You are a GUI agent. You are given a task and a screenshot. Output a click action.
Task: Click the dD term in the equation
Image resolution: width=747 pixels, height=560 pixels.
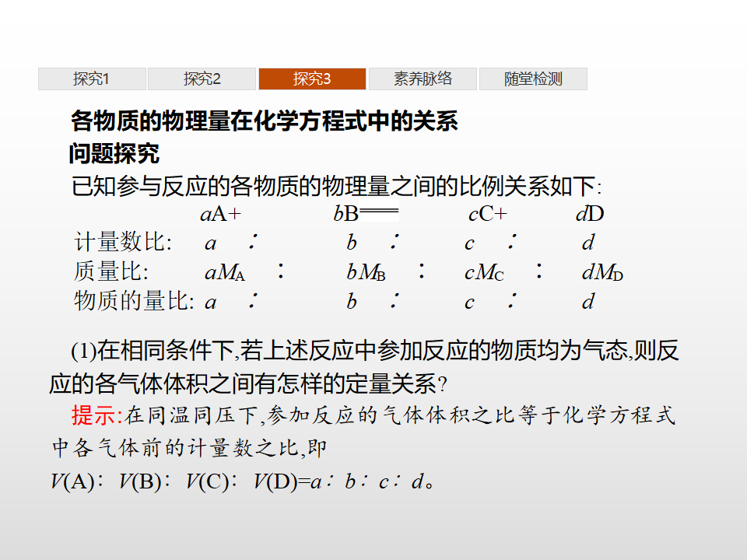pyautogui.click(x=590, y=214)
